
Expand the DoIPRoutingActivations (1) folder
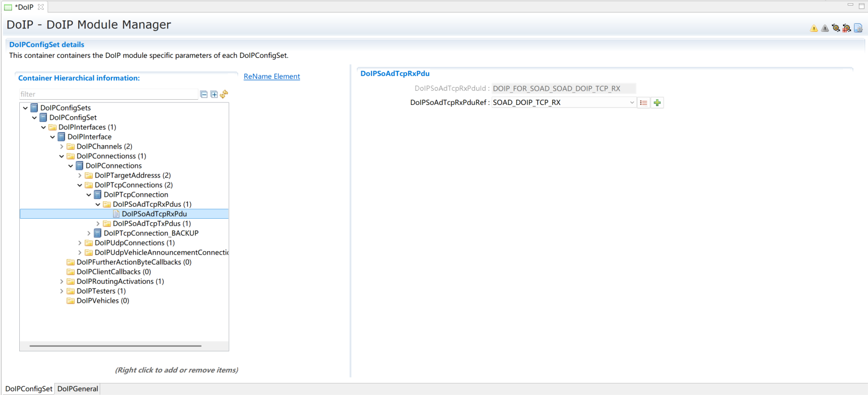coord(62,282)
